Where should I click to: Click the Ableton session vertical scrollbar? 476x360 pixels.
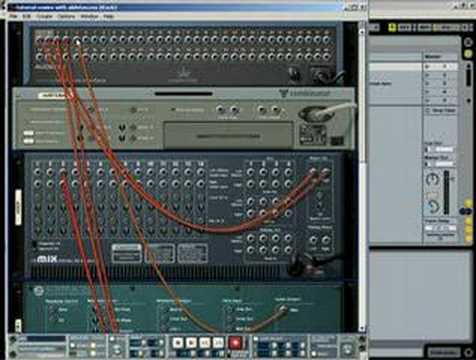pyautogui.click(x=468, y=77)
